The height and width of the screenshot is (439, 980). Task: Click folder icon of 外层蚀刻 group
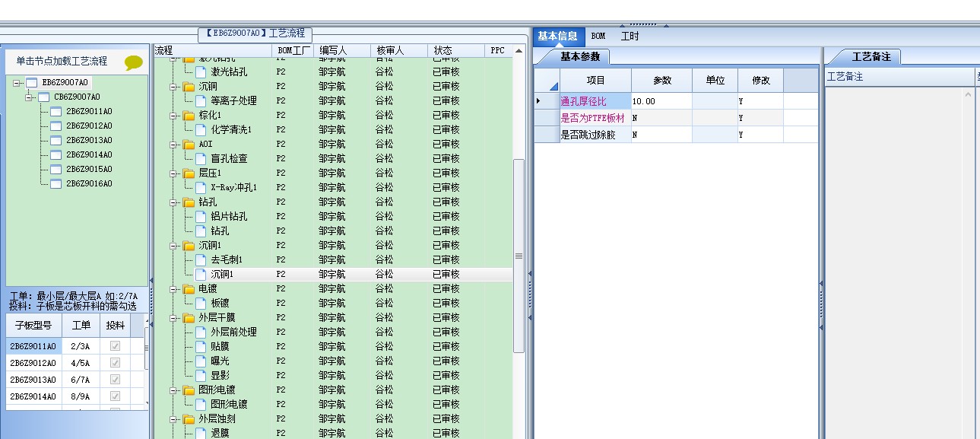tap(189, 418)
